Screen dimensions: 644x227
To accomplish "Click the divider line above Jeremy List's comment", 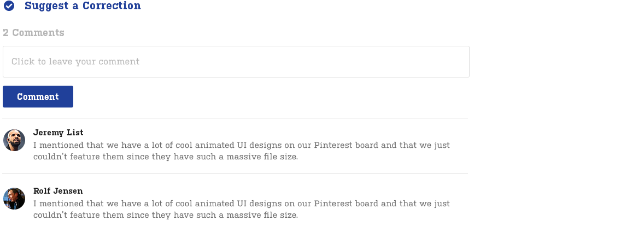I will (235, 118).
